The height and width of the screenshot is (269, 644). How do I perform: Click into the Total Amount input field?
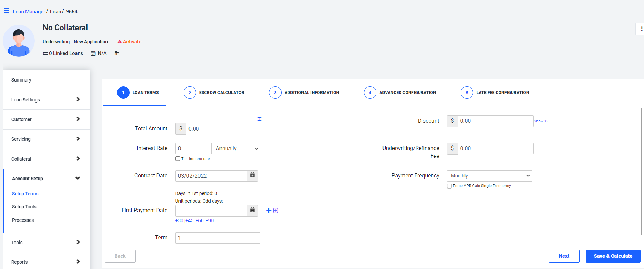pyautogui.click(x=224, y=129)
